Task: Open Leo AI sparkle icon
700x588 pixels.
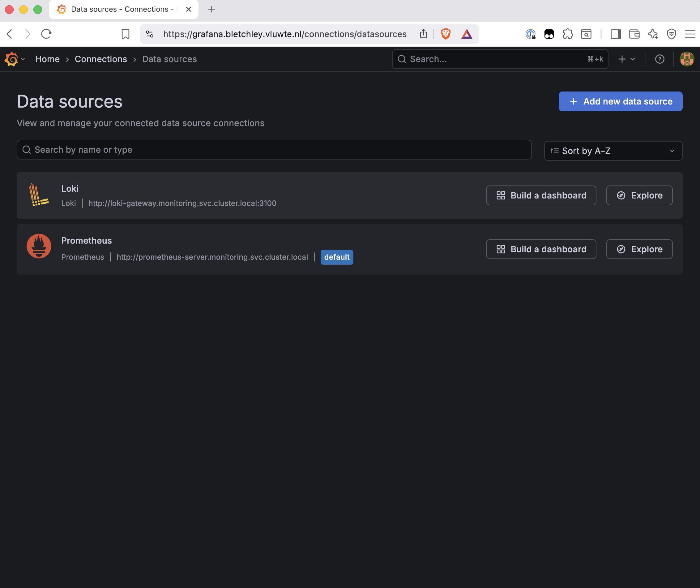Action: [653, 34]
